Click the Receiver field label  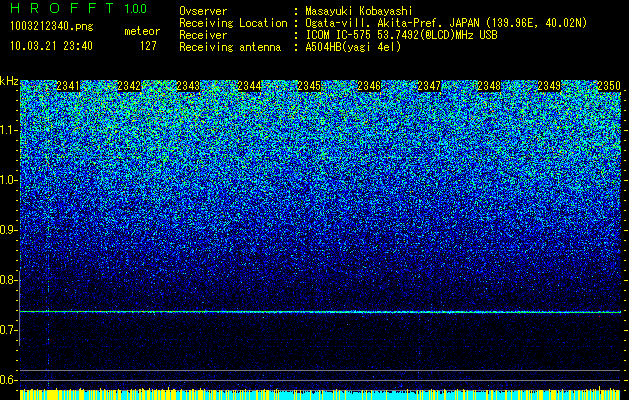tap(203, 35)
